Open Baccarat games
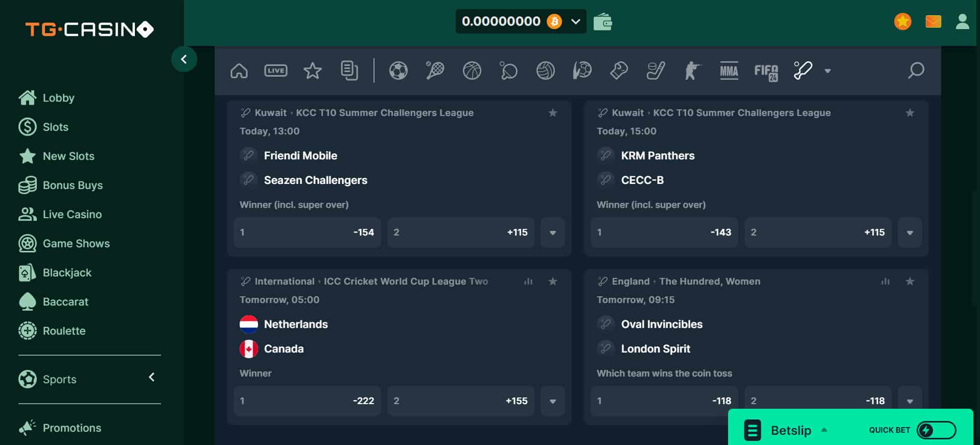This screenshot has height=445, width=980. 53,301
